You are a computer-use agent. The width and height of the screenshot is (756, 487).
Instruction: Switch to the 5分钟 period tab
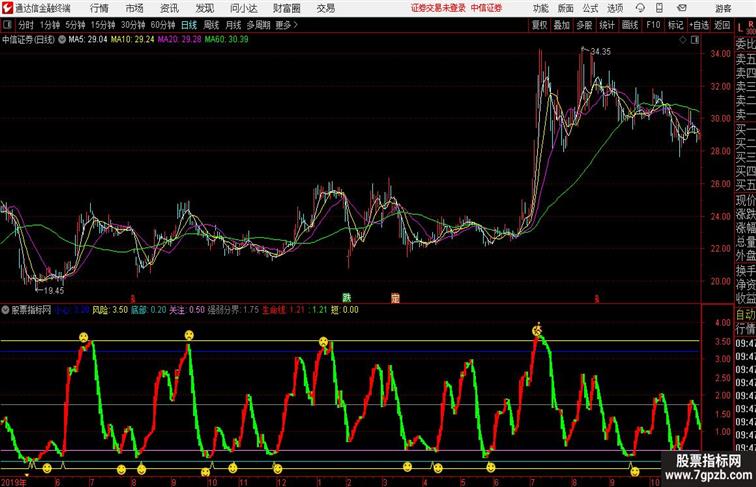(x=75, y=25)
